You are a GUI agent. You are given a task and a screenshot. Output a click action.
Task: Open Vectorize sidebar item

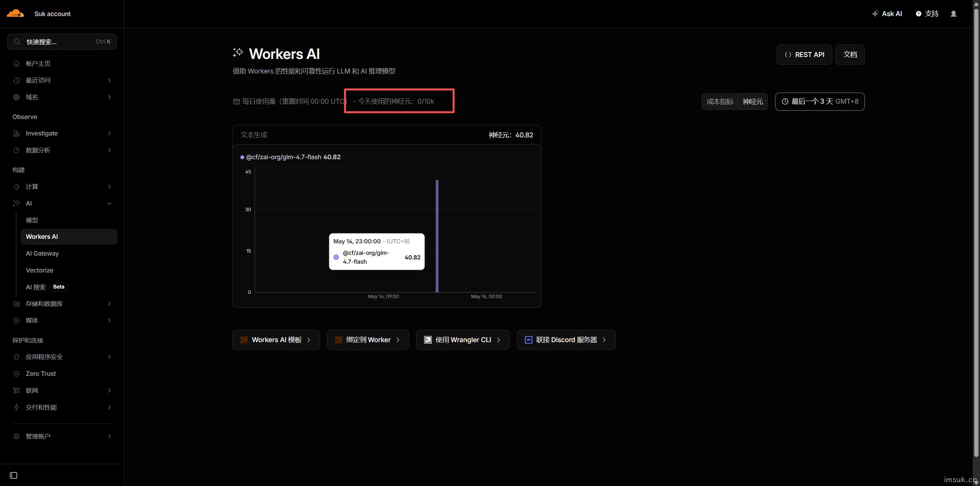[x=69, y=271]
